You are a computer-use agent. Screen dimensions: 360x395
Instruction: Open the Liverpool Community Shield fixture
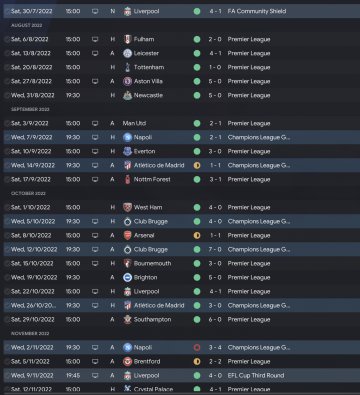[x=182, y=11]
